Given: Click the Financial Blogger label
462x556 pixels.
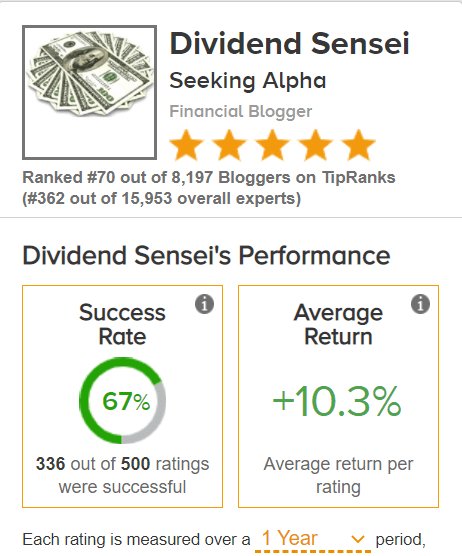Looking at the screenshot, I should coord(240,112).
